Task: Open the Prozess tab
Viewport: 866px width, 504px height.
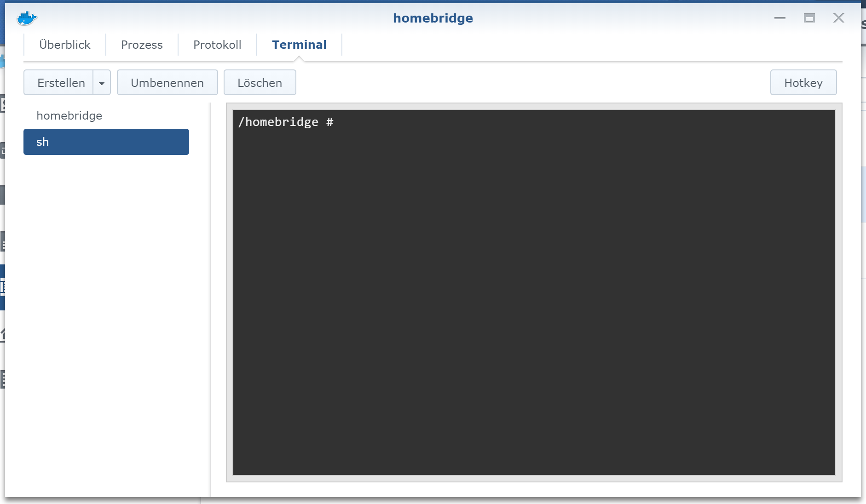Action: pyautogui.click(x=142, y=45)
